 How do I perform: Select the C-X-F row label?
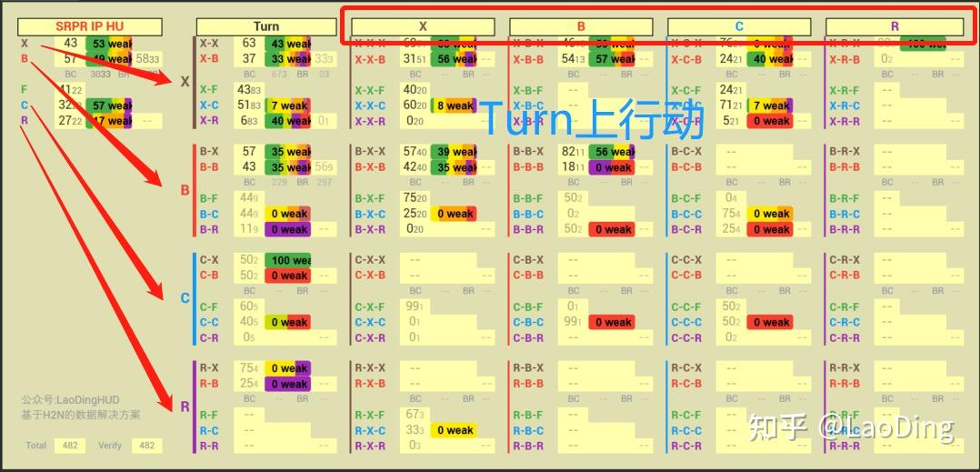point(370,307)
